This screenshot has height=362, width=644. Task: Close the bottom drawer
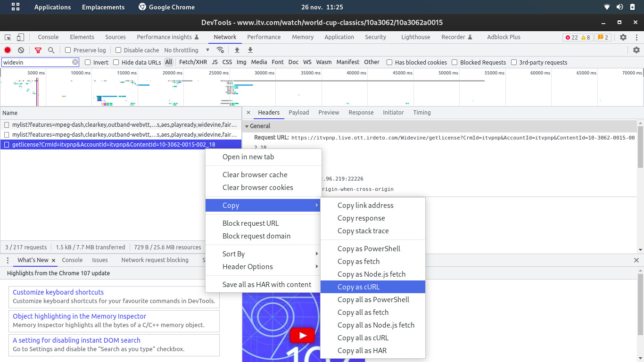[636, 260]
